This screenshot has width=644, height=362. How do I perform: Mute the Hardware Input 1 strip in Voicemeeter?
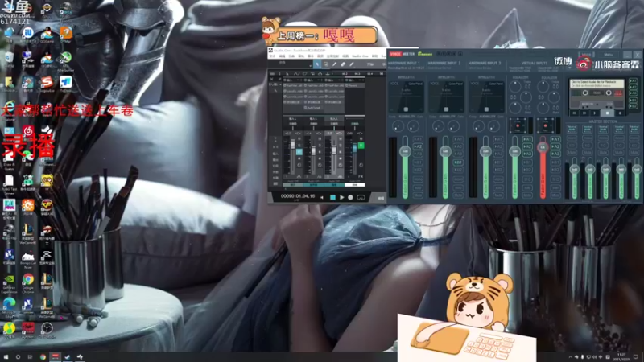pos(418,195)
